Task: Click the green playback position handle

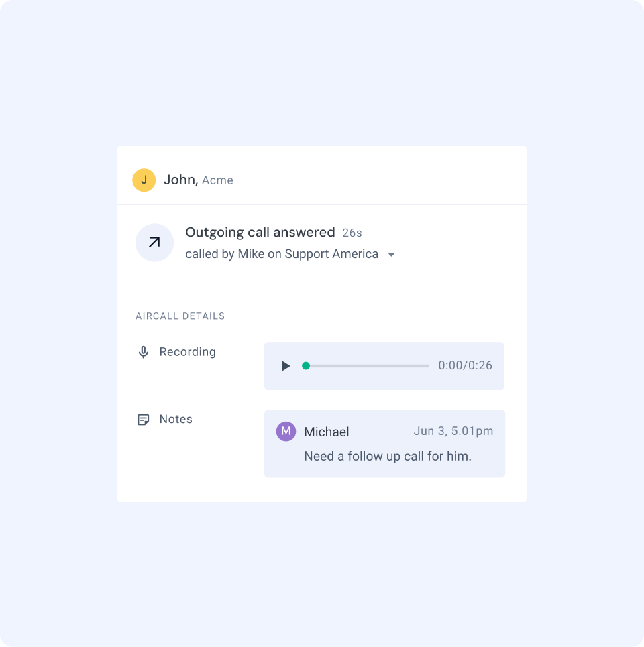Action: [x=306, y=366]
